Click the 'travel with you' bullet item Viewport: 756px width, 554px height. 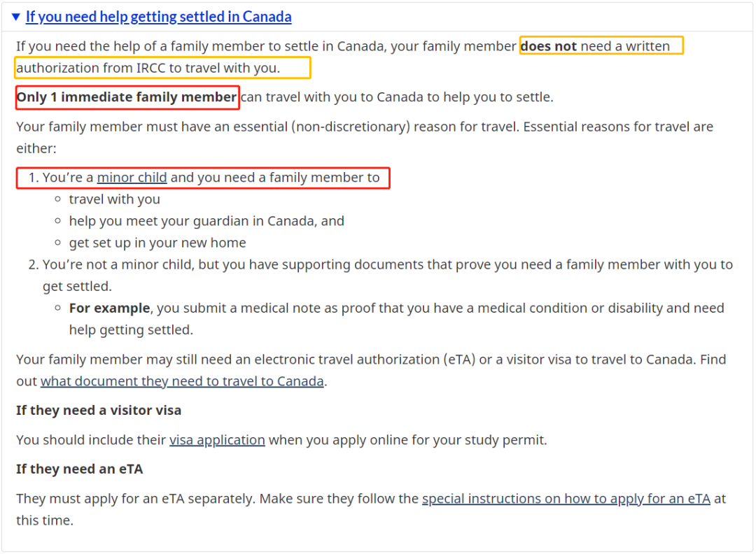[x=114, y=199]
